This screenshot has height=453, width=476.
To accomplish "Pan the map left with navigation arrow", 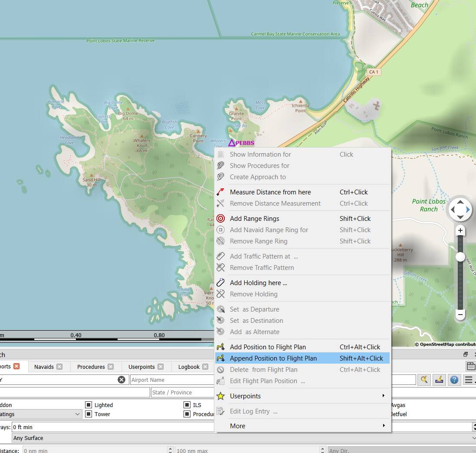I will 453,210.
